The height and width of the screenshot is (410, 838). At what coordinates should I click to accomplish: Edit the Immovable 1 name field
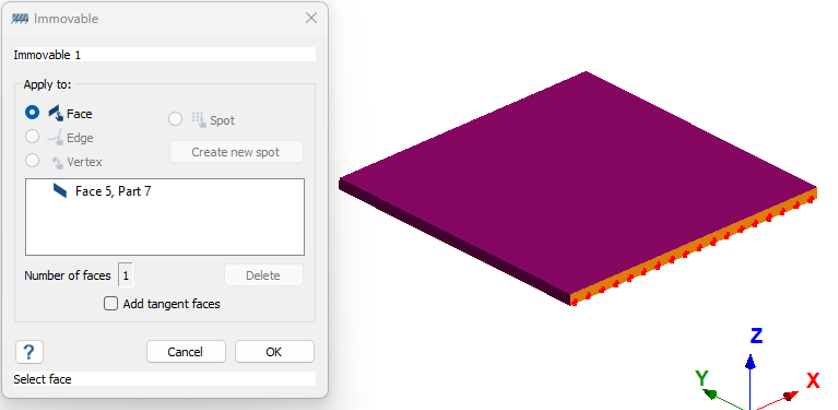pos(165,55)
